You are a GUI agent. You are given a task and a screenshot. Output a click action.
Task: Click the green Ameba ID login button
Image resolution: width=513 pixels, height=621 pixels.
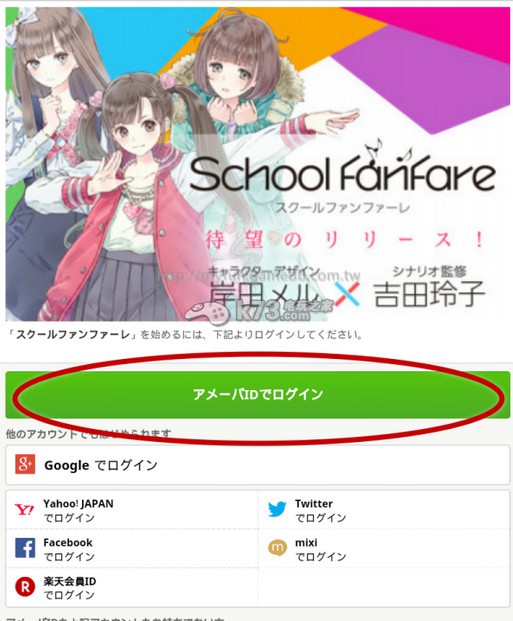point(257,394)
